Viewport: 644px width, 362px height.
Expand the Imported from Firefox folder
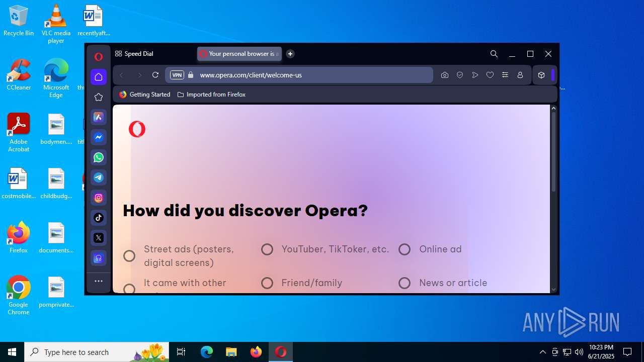(x=211, y=95)
